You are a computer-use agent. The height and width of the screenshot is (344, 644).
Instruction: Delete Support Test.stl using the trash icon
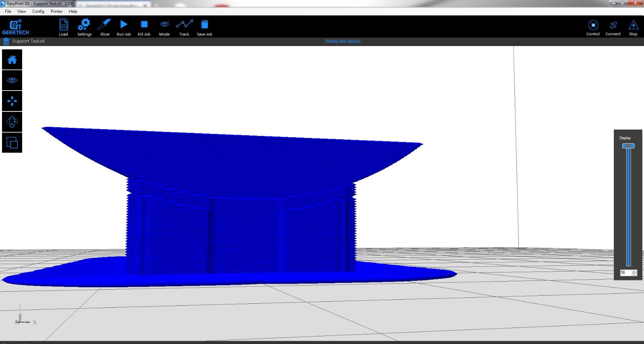(6, 41)
